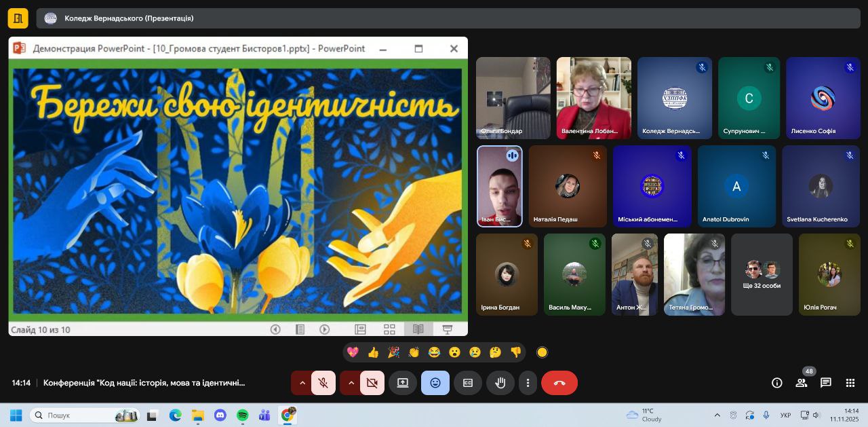The width and height of the screenshot is (868, 427).
Task: Switch to PowerPoint normal view
Action: point(360,329)
